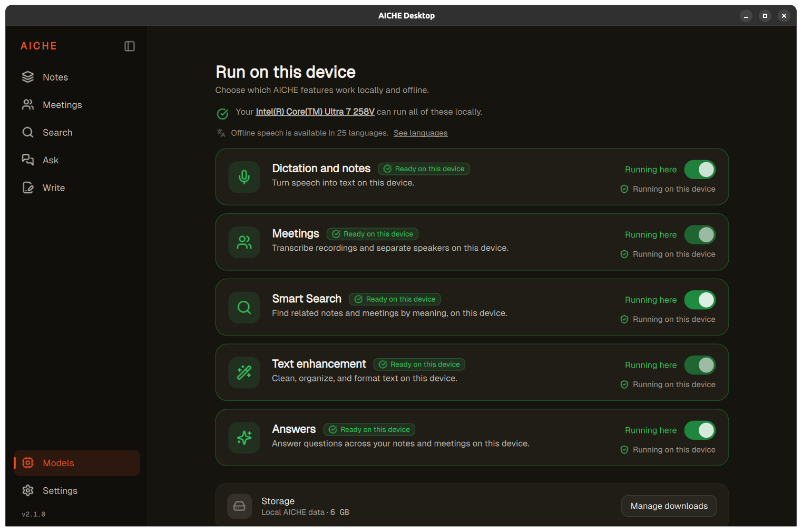
Task: Click the Models chip icon
Action: point(28,463)
